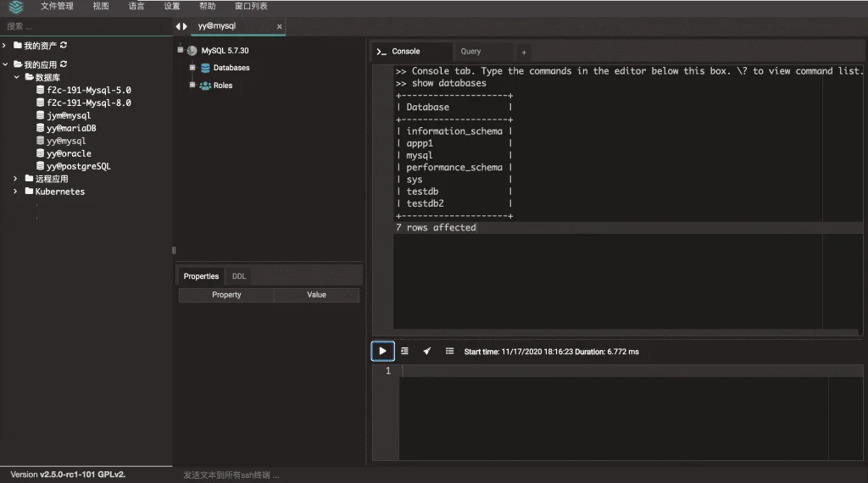868x483 pixels.
Task: Click the send arrow icon in editor toolbar
Action: [427, 352]
